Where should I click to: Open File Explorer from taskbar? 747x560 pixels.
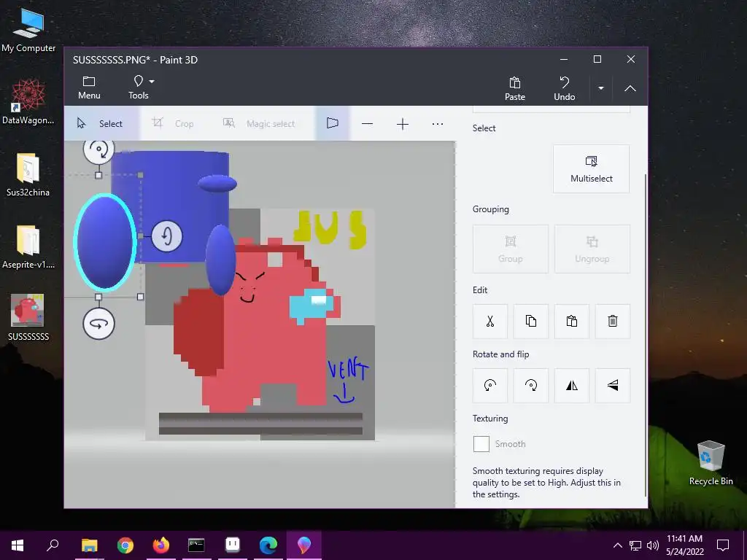coord(89,545)
